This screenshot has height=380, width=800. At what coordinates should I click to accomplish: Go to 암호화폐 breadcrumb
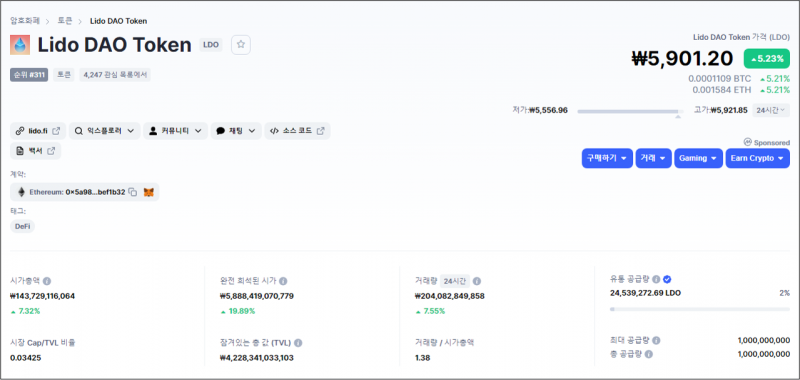click(x=25, y=21)
